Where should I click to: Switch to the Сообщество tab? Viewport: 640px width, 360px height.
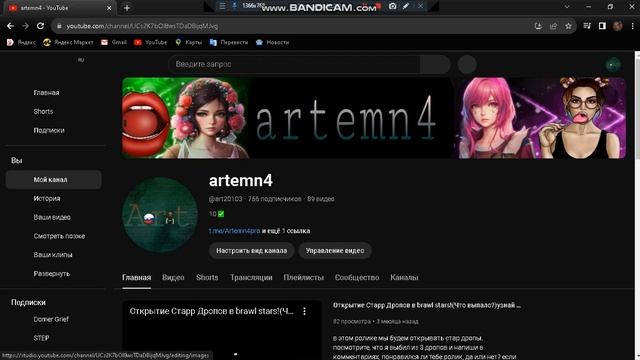[x=357, y=278]
